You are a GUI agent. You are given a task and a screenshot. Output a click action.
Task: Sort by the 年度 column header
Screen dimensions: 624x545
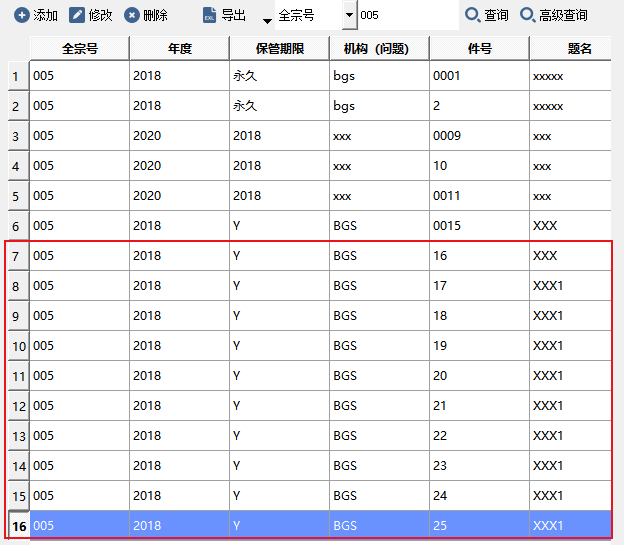(179, 48)
